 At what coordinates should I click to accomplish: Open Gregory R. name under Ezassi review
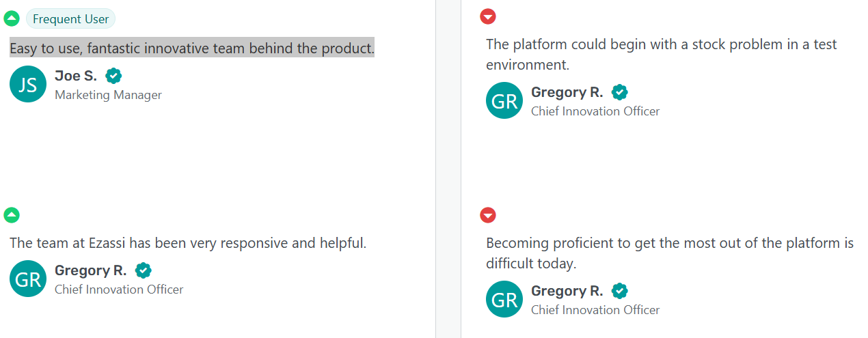pyautogui.click(x=91, y=270)
